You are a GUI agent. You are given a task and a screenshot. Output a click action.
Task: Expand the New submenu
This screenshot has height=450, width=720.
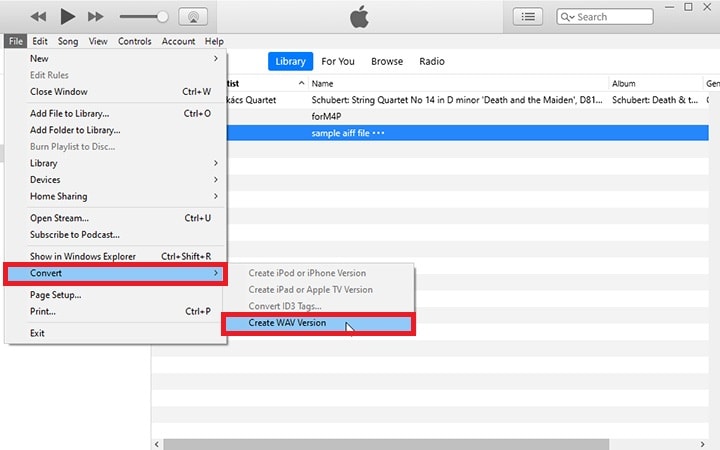(x=116, y=59)
